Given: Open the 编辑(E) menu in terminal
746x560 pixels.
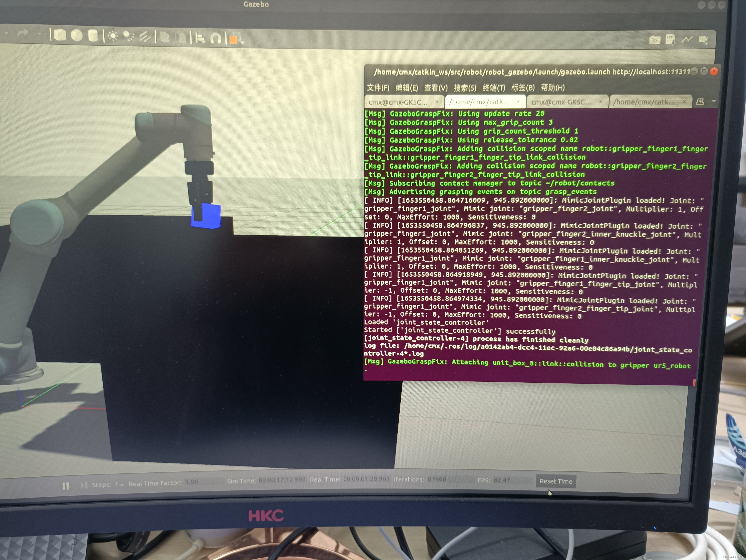Looking at the screenshot, I should pos(407,88).
